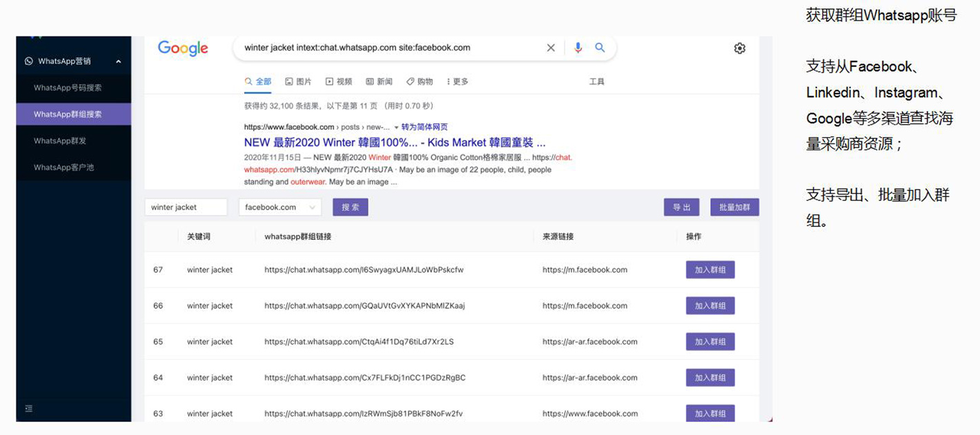The height and width of the screenshot is (435, 980).
Task: Focus the winter jacket keyword input field
Action: pos(186,207)
